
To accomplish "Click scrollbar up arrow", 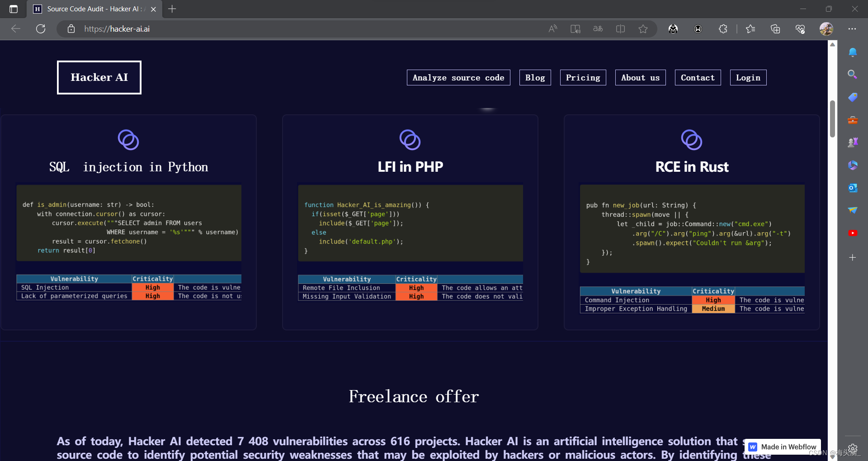I will point(832,44).
